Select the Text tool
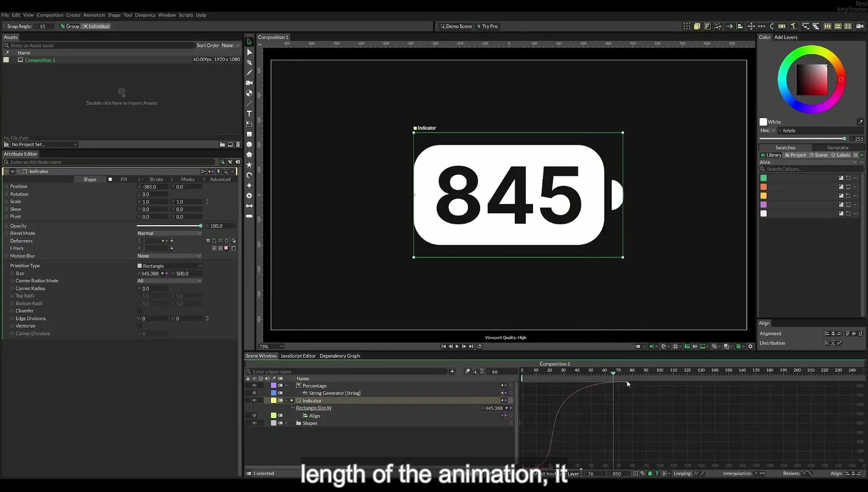This screenshot has width=868, height=492. point(249,114)
